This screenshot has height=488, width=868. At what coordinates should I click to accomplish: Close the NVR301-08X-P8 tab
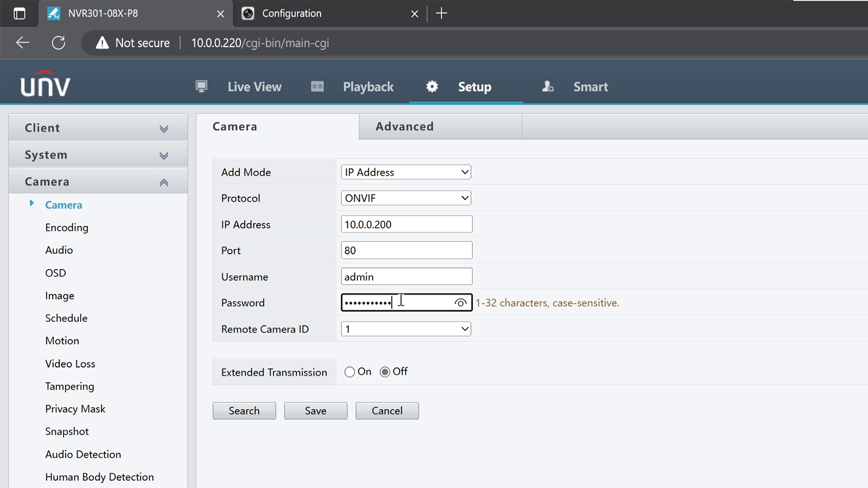coord(220,14)
